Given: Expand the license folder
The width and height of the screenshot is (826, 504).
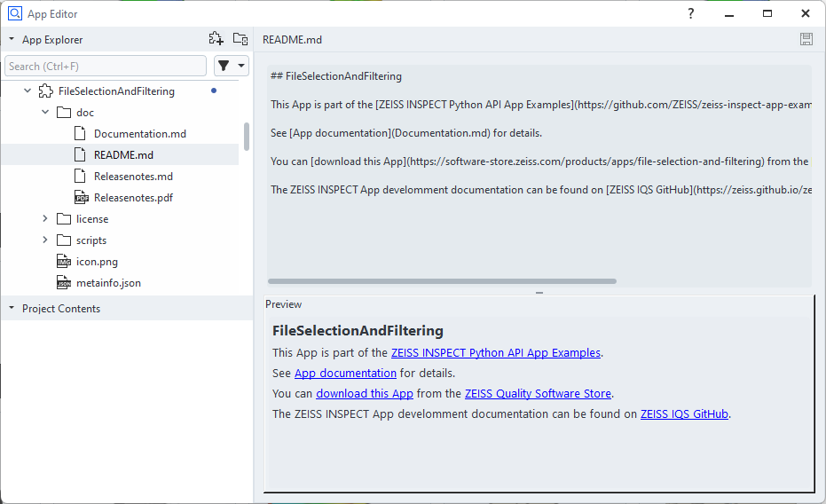Looking at the screenshot, I should 45,219.
